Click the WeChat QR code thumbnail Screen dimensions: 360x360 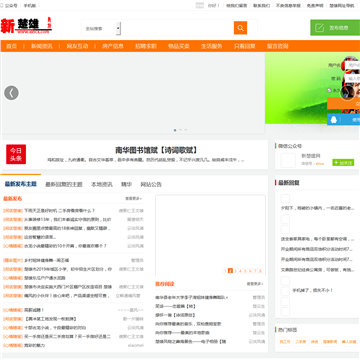pyautogui.click(x=288, y=160)
